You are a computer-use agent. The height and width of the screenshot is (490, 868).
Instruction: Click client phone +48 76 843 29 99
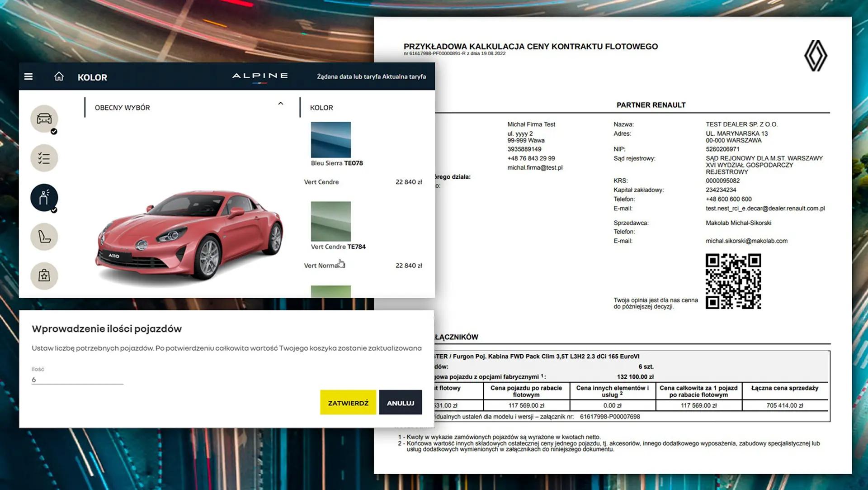click(531, 158)
